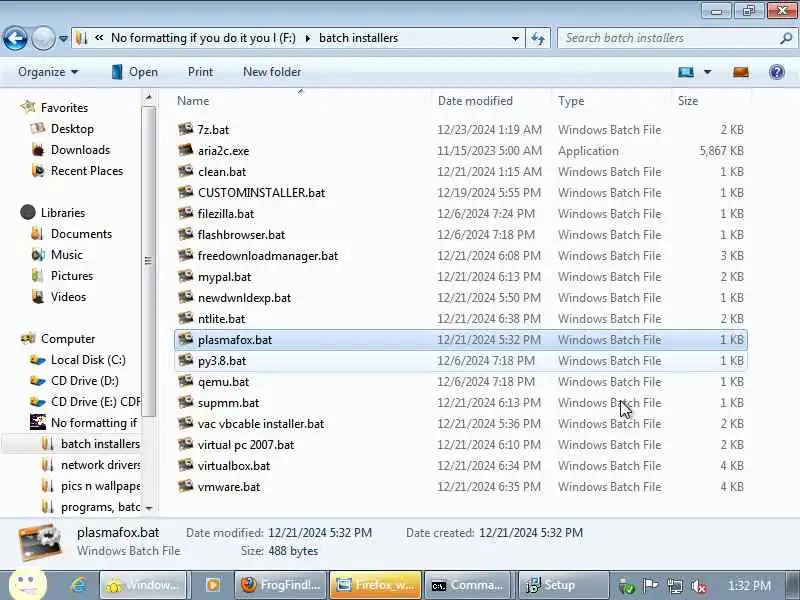Open the No formatting if drive
800x600 pixels.
(x=94, y=422)
